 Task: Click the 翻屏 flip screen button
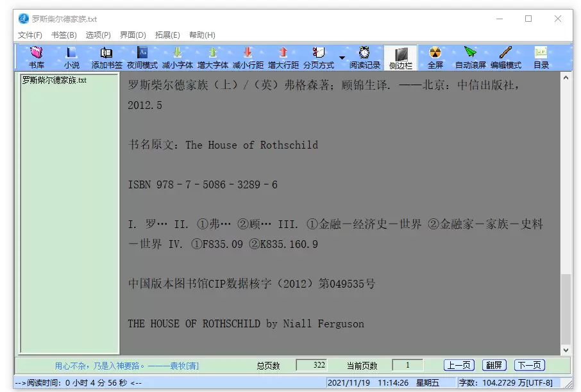pos(494,365)
